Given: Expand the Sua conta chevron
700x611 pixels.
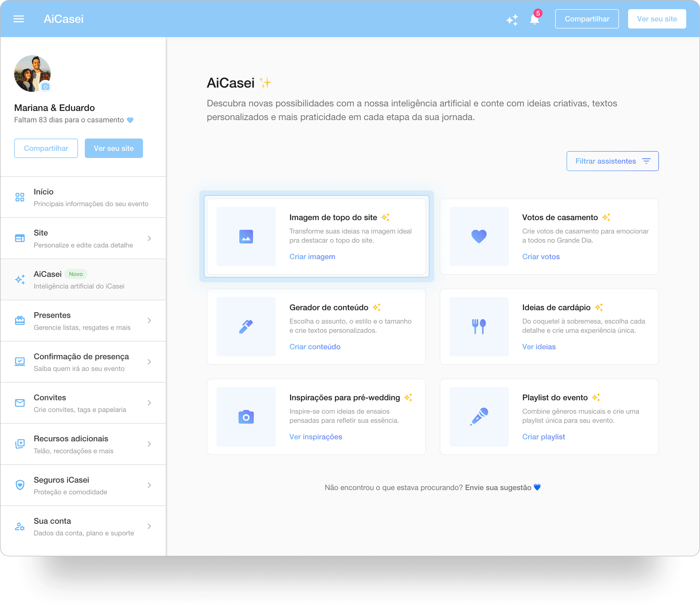Looking at the screenshot, I should click(x=149, y=526).
